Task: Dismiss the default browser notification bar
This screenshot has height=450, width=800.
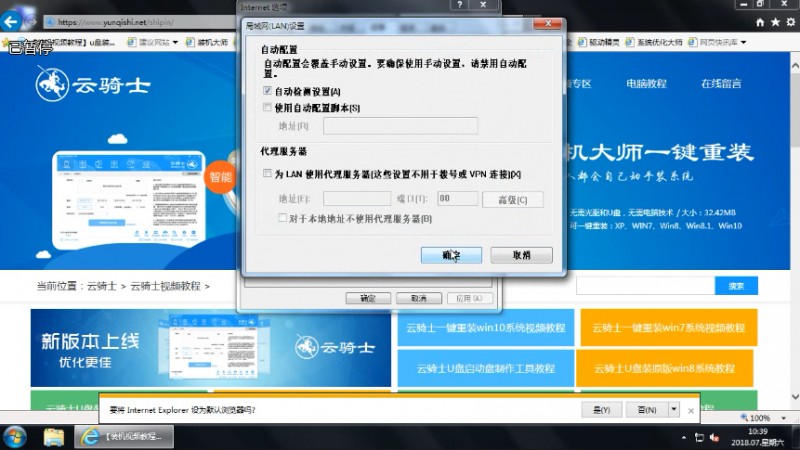Action: tap(691, 411)
